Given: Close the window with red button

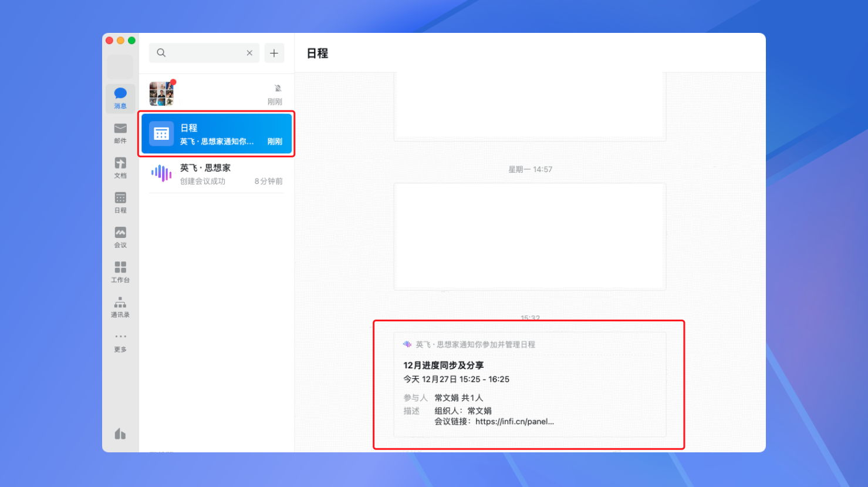Looking at the screenshot, I should coord(109,41).
